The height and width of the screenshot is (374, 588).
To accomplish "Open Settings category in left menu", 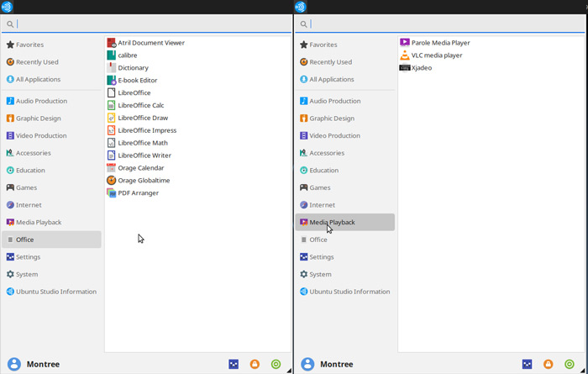I will [x=52, y=257].
